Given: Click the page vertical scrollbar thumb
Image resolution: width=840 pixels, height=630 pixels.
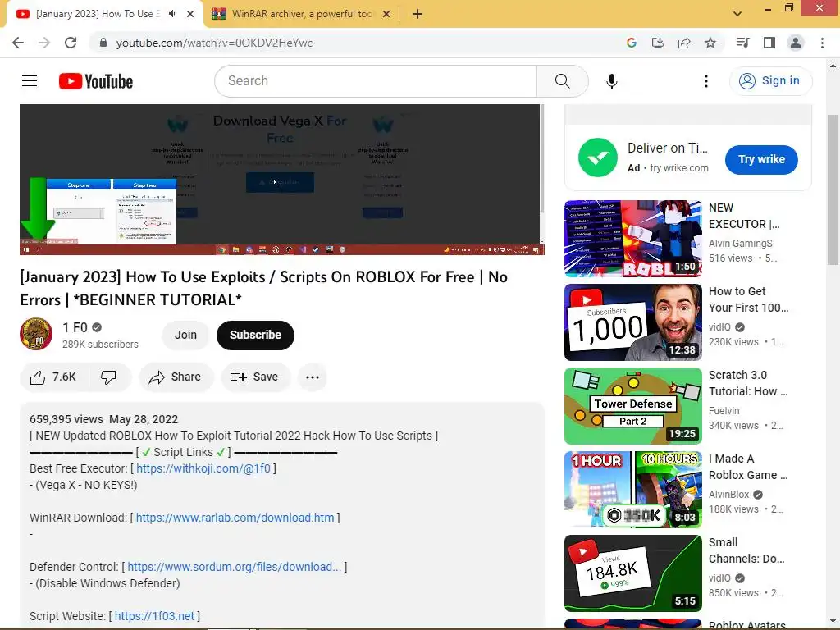Looking at the screenshot, I should pyautogui.click(x=832, y=190).
